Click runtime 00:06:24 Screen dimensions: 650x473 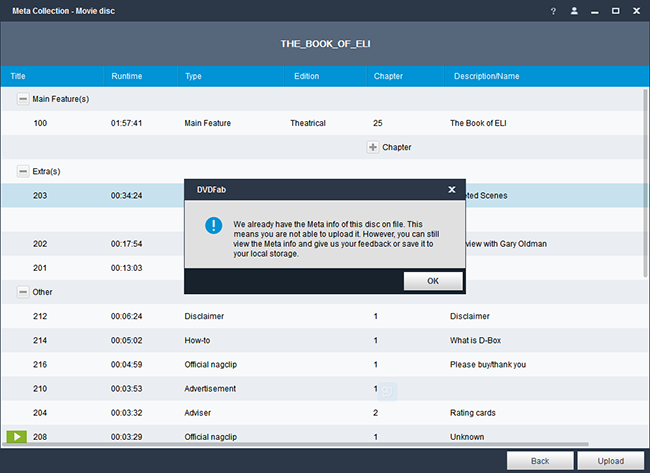(126, 316)
